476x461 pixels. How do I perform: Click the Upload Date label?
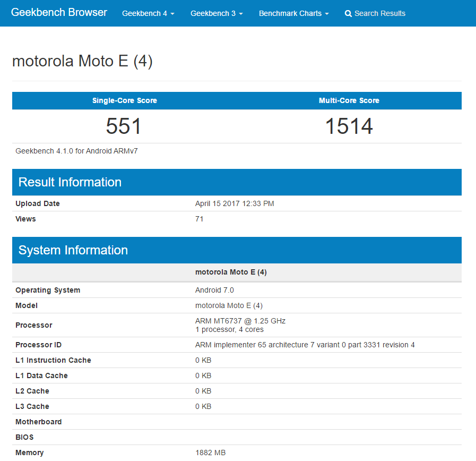pos(38,203)
